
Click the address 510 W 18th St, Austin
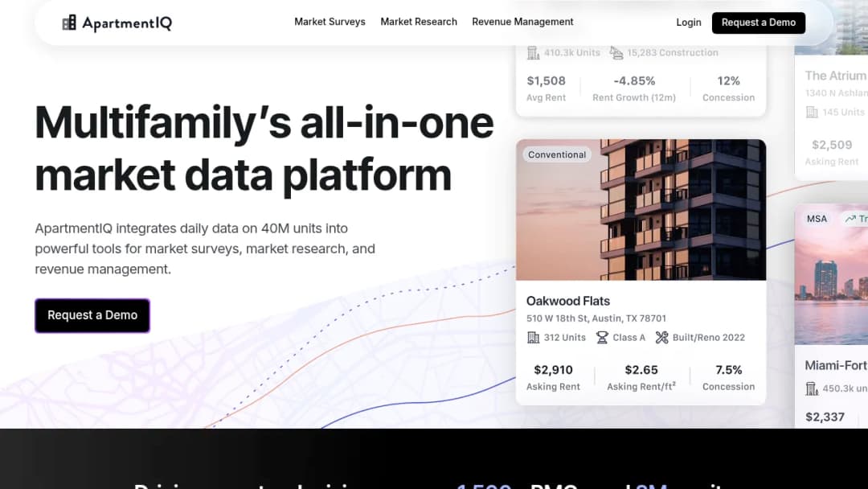[596, 318]
